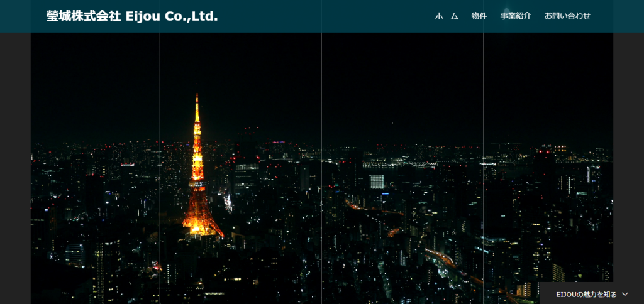Click the 瑩城株式会社 company logo text
Image resolution: width=644 pixels, height=304 pixels.
(83, 16)
